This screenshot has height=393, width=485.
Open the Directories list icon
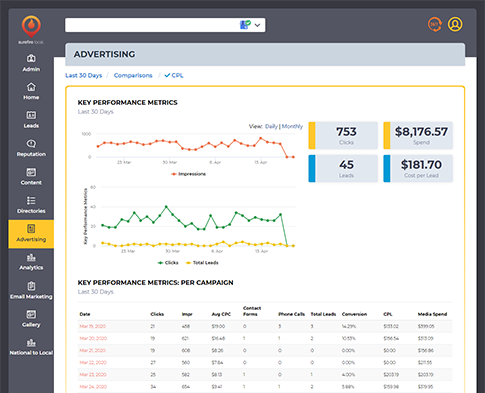point(31,200)
